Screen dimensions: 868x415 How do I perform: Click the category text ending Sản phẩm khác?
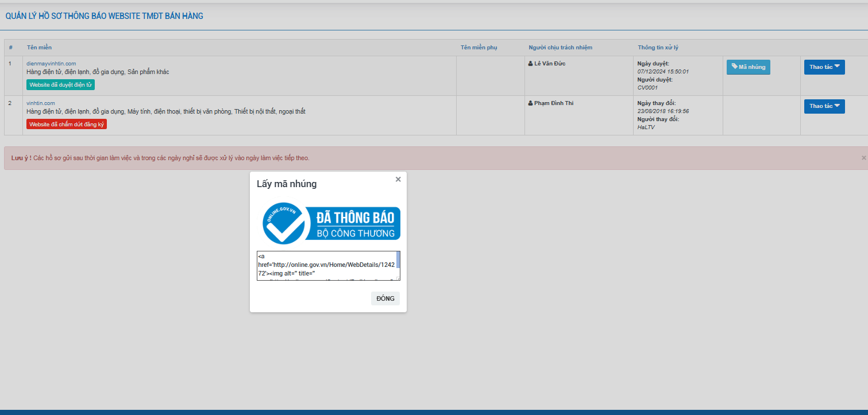pyautogui.click(x=98, y=72)
